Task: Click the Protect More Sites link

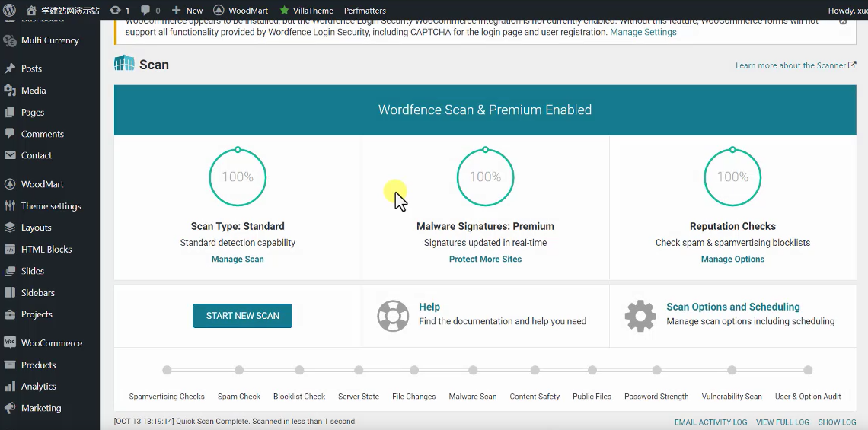Action: tap(486, 259)
